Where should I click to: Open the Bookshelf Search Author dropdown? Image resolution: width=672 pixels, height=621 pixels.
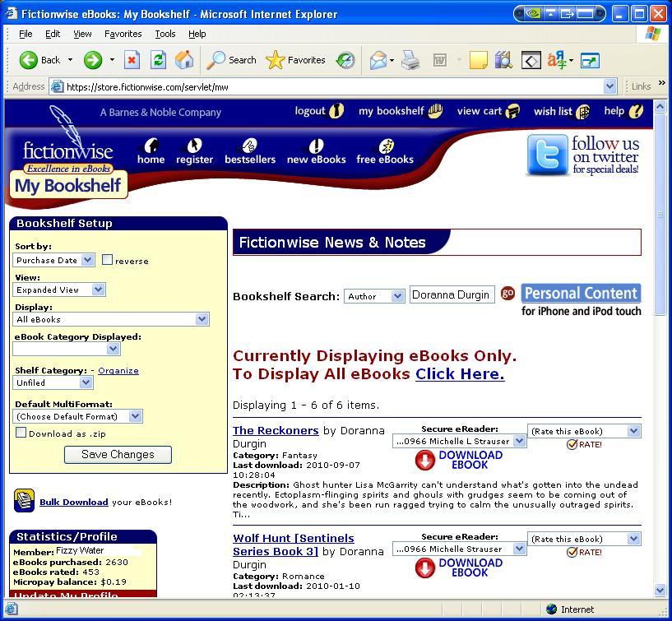pos(374,296)
